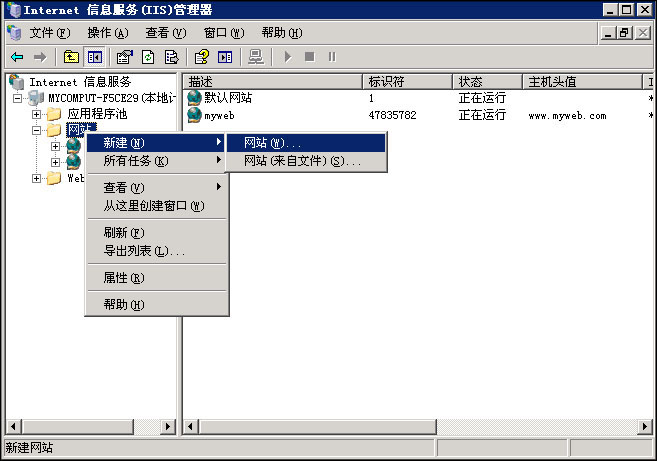This screenshot has height=461, width=657.
Task: Open the 文件(F) menu in menu bar
Action: [47, 33]
